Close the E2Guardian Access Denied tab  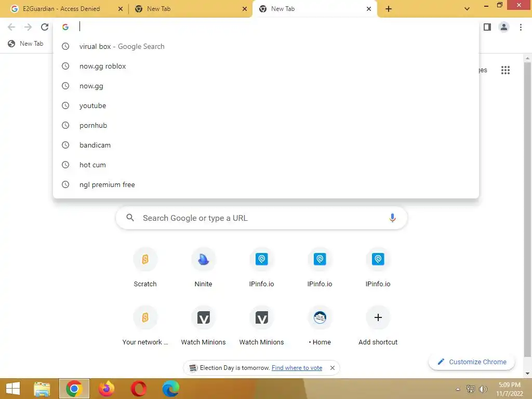(x=120, y=9)
